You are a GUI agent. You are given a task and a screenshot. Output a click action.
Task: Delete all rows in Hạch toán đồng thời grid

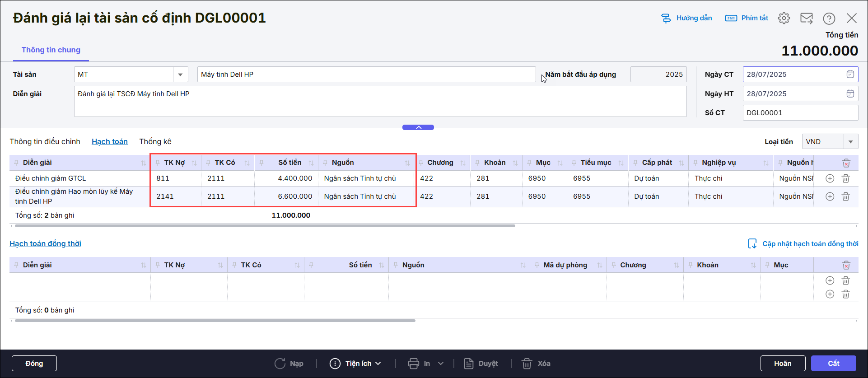click(846, 265)
